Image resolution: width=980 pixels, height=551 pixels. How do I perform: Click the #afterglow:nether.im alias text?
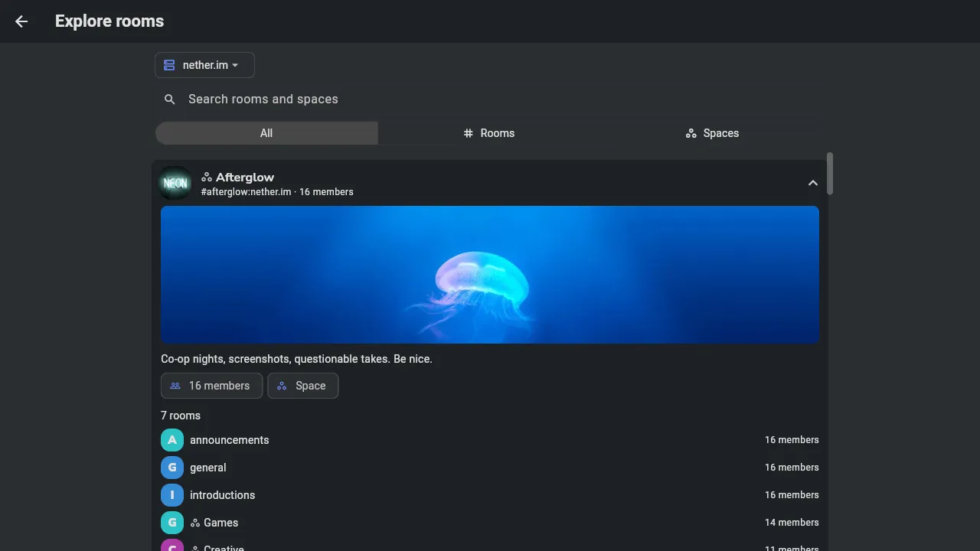246,192
